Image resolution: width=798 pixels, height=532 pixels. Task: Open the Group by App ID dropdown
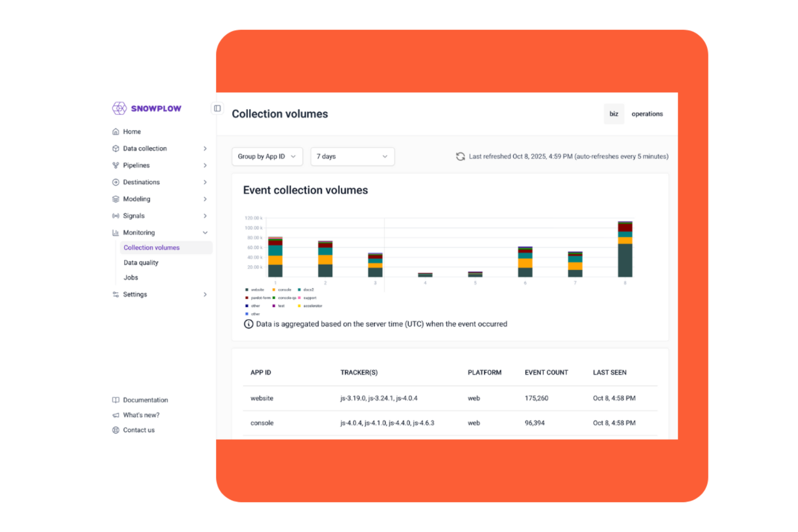pos(267,156)
